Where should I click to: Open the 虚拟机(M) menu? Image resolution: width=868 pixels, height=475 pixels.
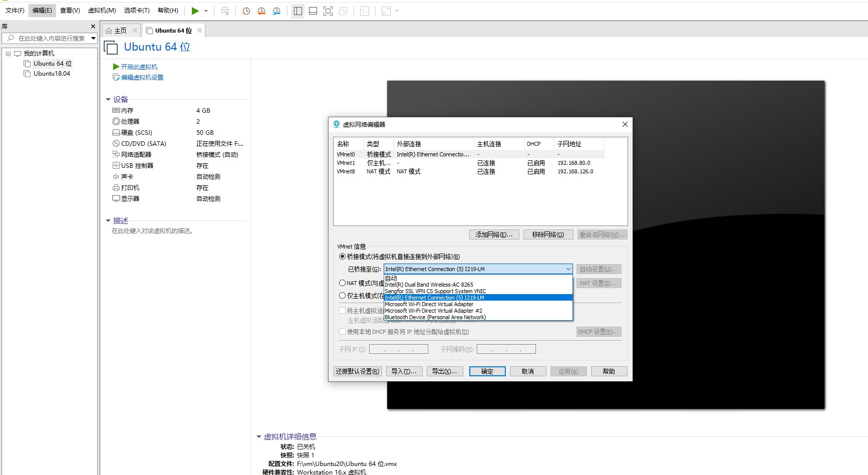click(x=102, y=11)
